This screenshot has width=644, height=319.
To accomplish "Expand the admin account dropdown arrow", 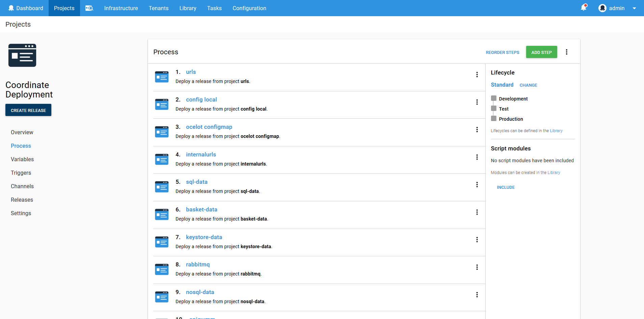I will pos(634,8).
